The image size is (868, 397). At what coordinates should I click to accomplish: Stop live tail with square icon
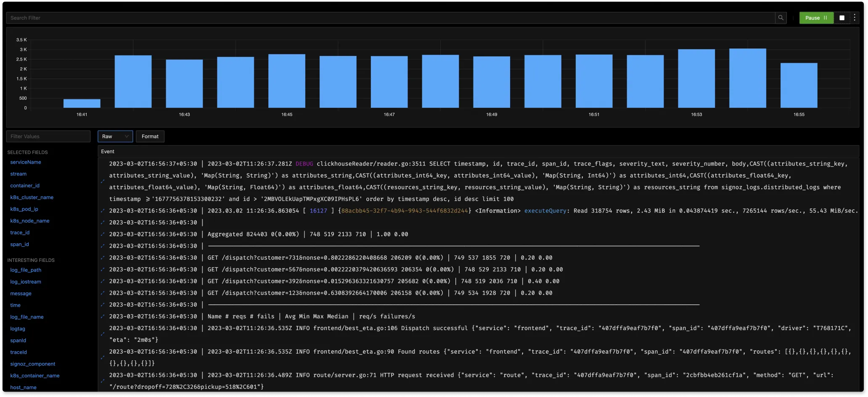tap(842, 18)
